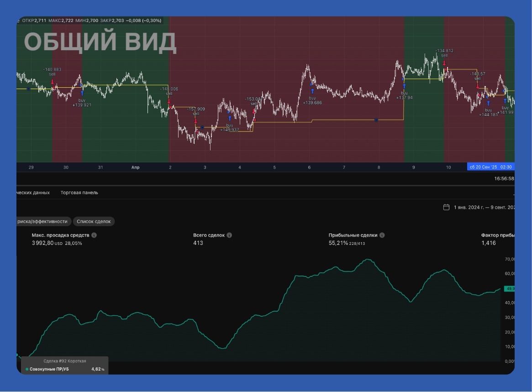Click red sell arrow labeled -148.006
532x392 pixels.
pyautogui.click(x=169, y=101)
